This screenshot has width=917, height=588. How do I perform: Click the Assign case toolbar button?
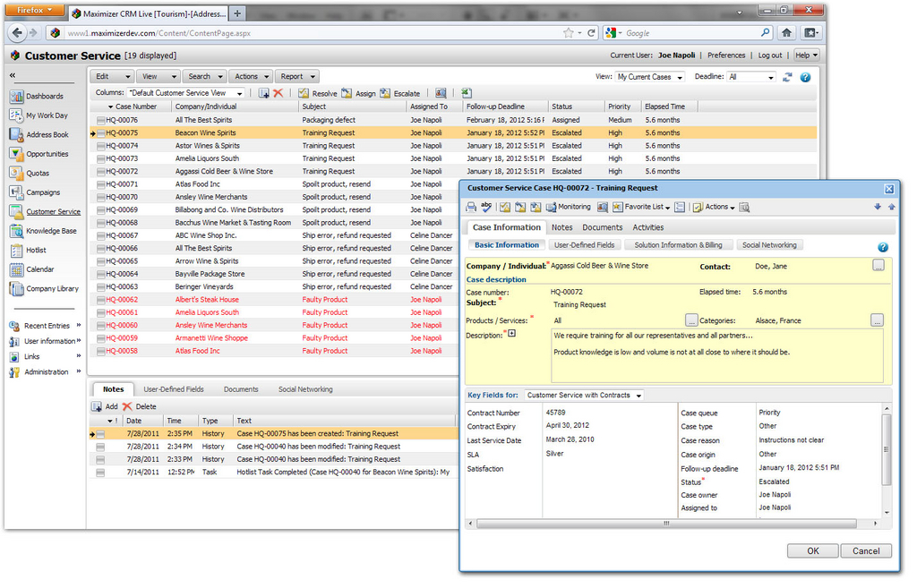(x=358, y=93)
